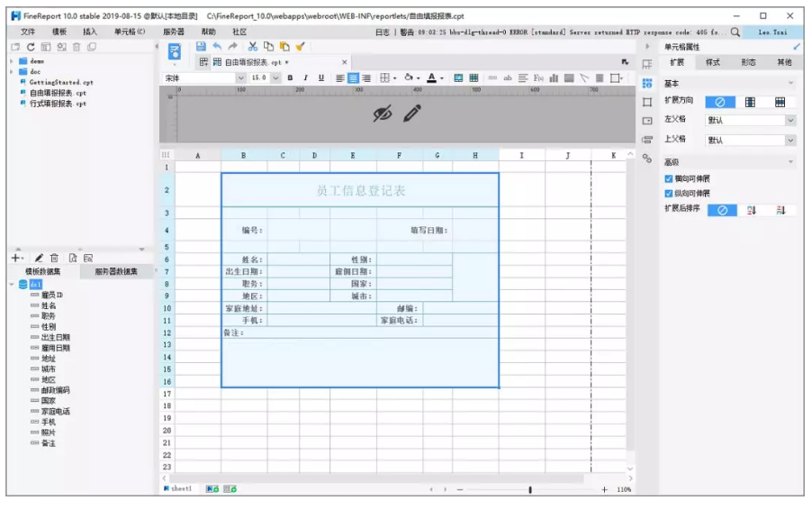Merge the selected cells
The image size is (812, 510).
tap(458, 78)
